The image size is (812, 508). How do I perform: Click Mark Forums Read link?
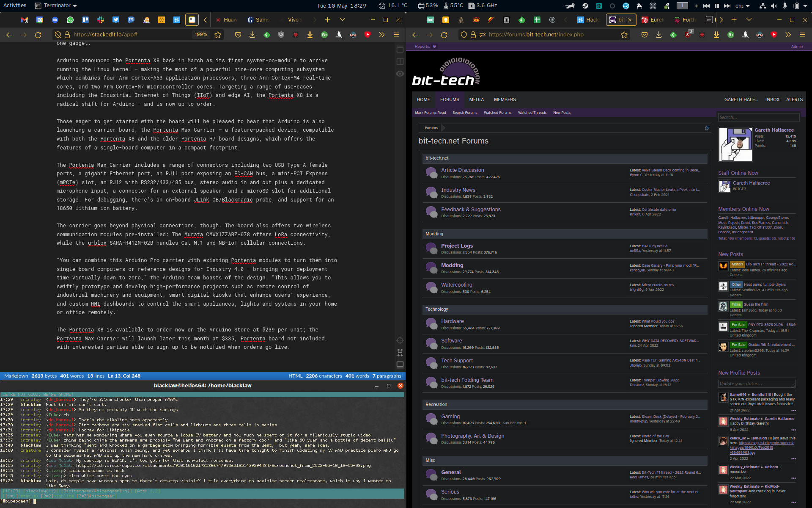pos(430,113)
